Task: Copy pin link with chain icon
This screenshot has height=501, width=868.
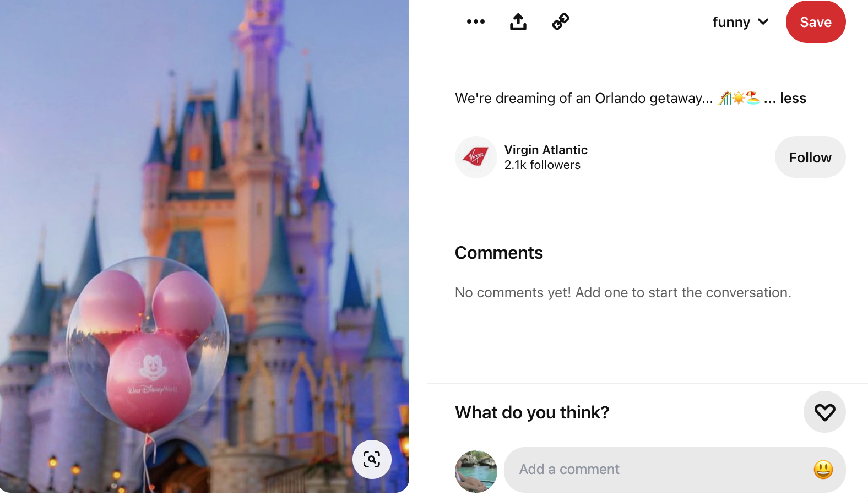Action: pyautogui.click(x=561, y=22)
